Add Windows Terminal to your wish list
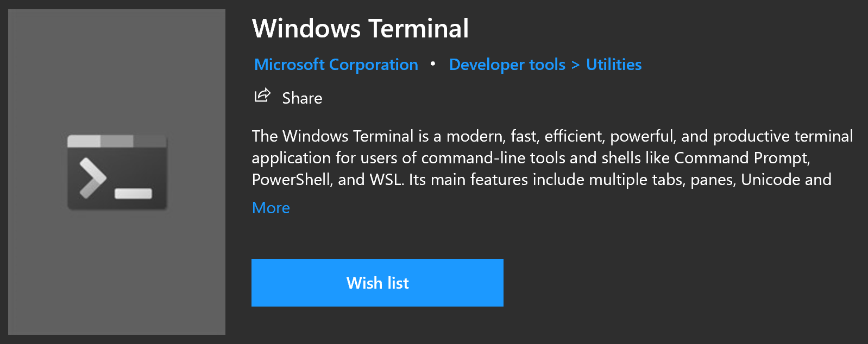868x344 pixels. pyautogui.click(x=378, y=283)
